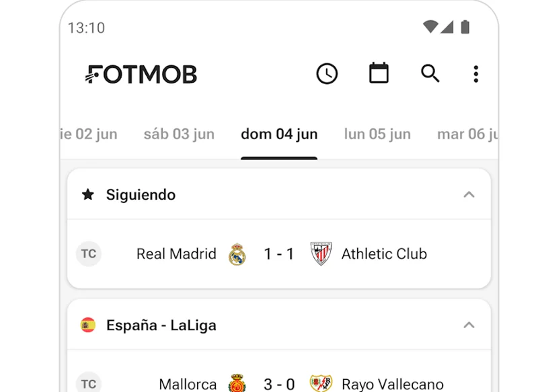Tap the FotMob logo
This screenshot has height=392, width=538.
click(141, 74)
